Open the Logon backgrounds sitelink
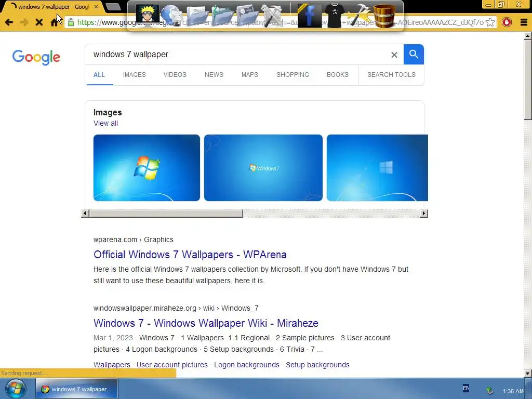 tap(247, 365)
